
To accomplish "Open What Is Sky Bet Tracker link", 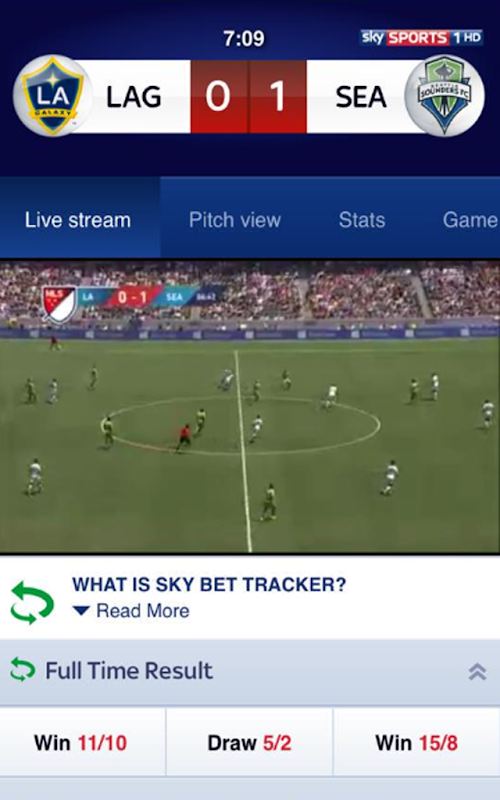I will click(x=209, y=584).
